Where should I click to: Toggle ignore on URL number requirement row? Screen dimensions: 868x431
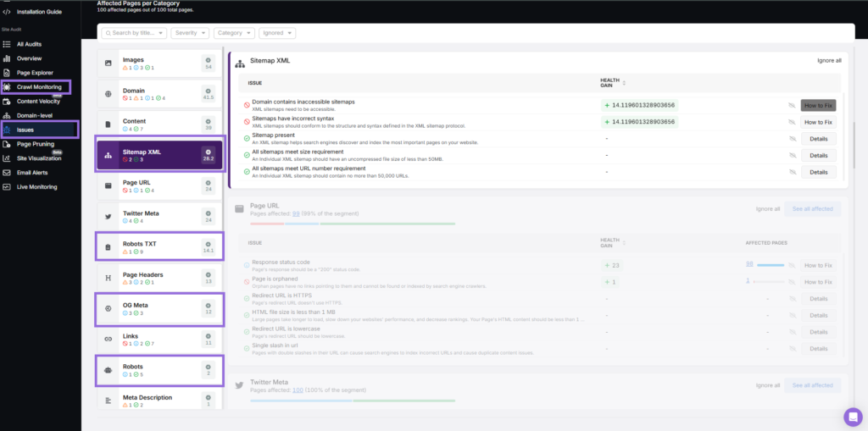[x=792, y=172]
